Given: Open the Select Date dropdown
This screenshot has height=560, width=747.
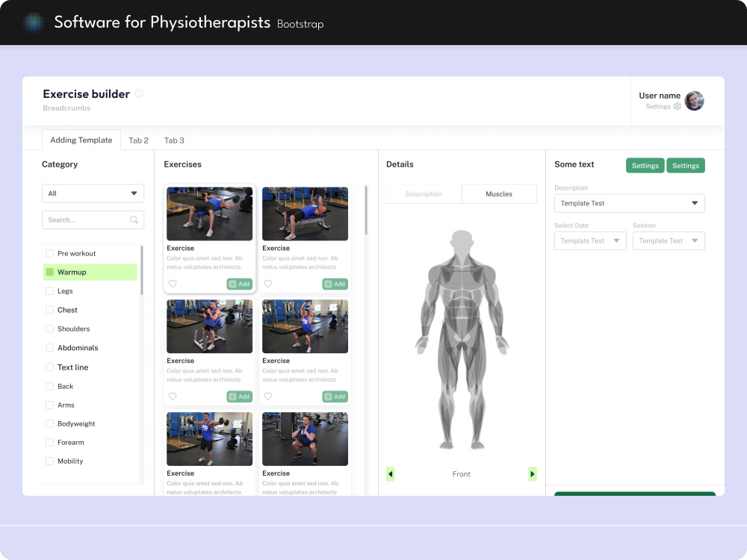Looking at the screenshot, I should point(590,241).
